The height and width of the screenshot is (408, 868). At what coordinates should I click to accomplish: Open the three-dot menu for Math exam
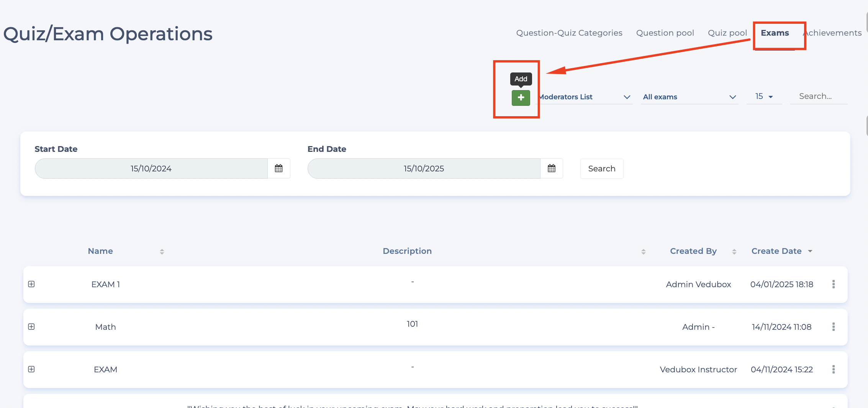[833, 327]
